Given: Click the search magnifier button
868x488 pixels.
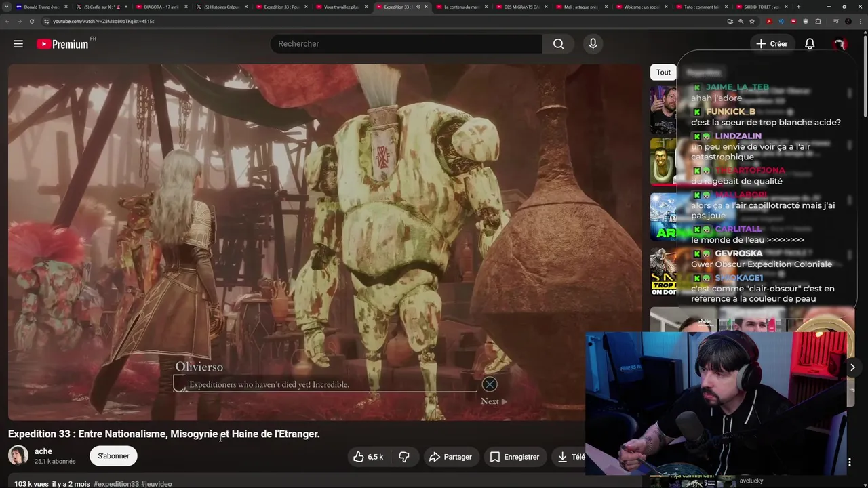Looking at the screenshot, I should (558, 44).
